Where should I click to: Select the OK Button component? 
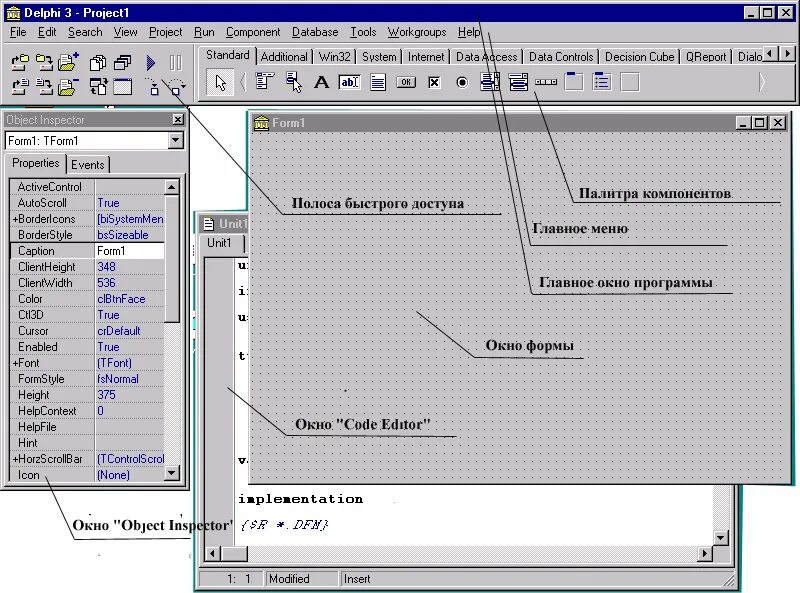pos(406,82)
